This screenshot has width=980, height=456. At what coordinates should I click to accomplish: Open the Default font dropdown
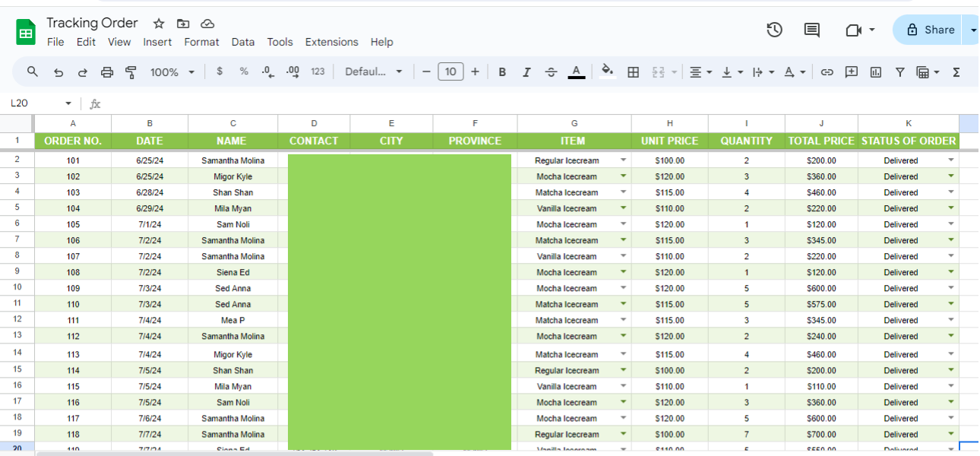click(x=375, y=71)
